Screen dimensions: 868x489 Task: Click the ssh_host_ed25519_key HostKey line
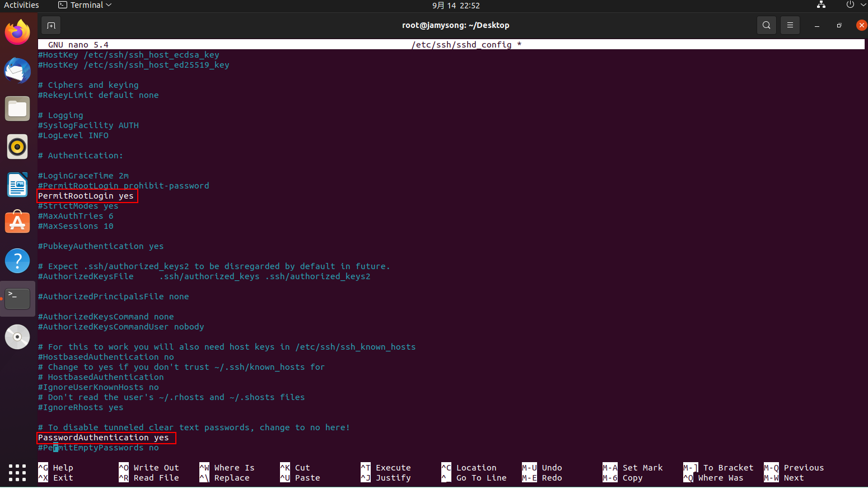coord(133,65)
